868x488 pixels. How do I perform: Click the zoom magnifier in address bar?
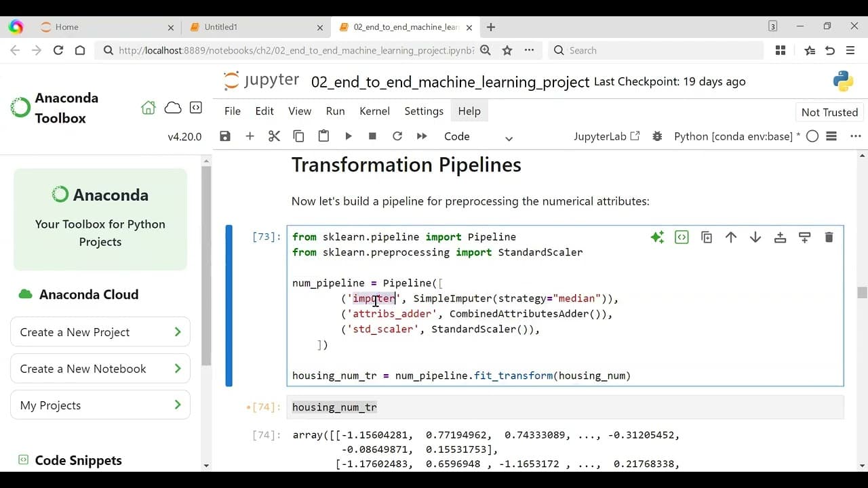(486, 50)
